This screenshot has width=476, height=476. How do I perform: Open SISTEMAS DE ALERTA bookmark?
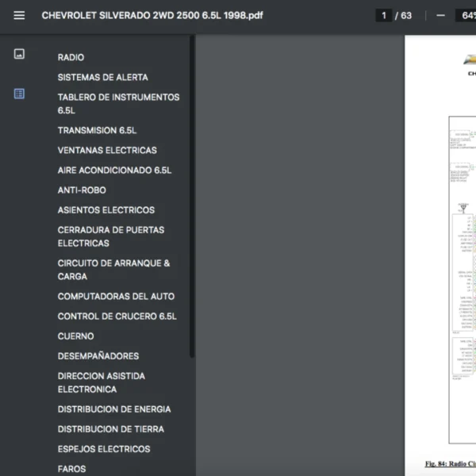point(103,78)
